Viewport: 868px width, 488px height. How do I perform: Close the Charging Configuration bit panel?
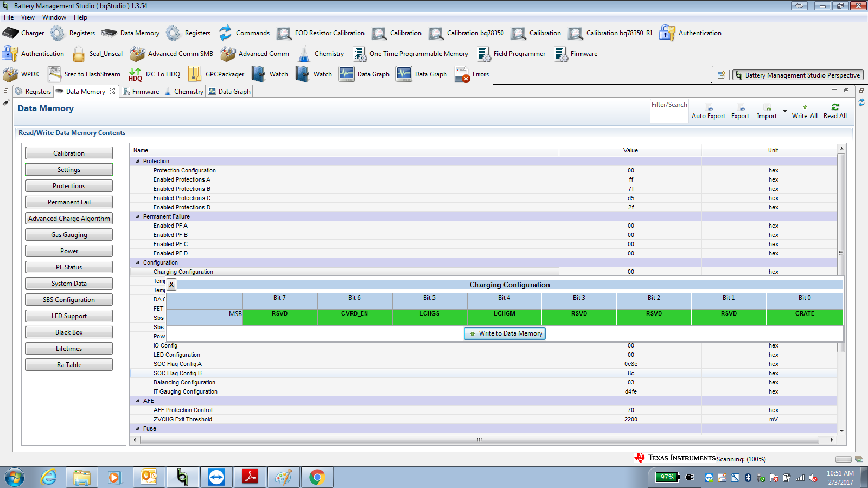pyautogui.click(x=171, y=285)
